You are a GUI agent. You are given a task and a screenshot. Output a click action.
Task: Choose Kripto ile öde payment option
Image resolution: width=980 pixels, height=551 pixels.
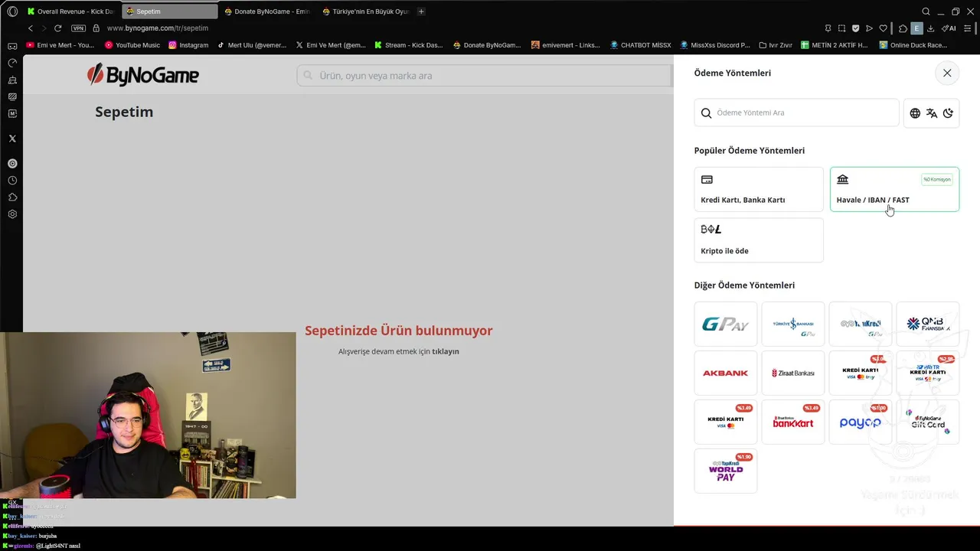(759, 240)
